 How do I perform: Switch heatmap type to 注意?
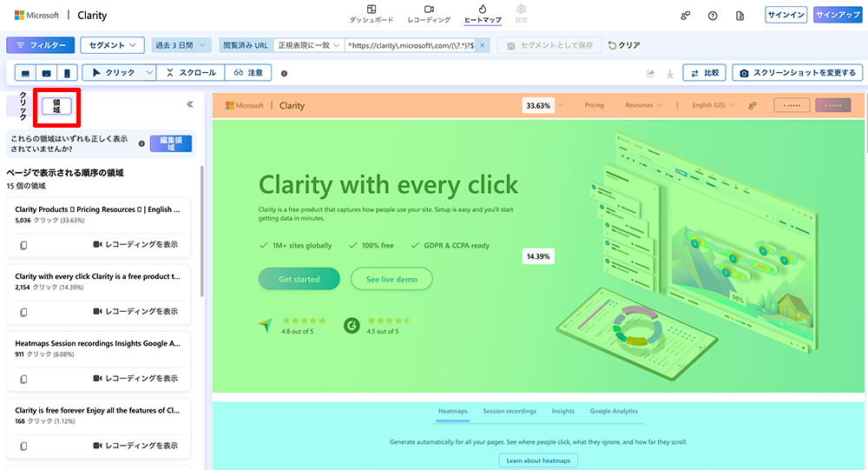(247, 73)
